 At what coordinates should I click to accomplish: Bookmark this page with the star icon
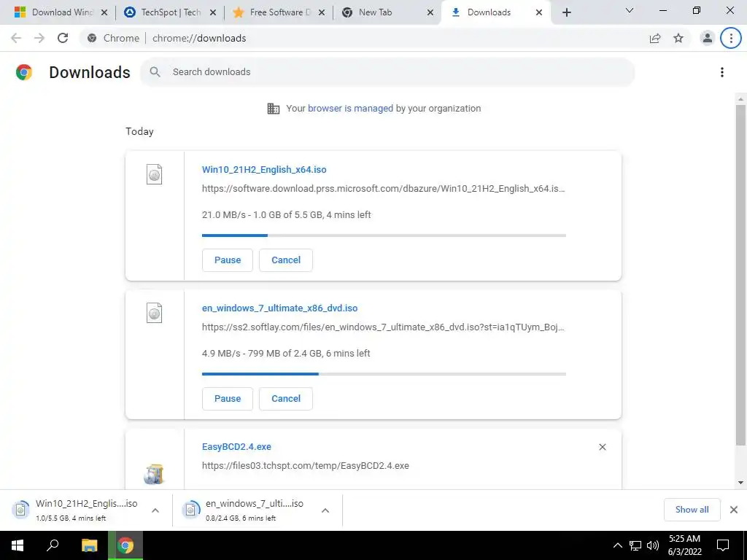pyautogui.click(x=678, y=38)
